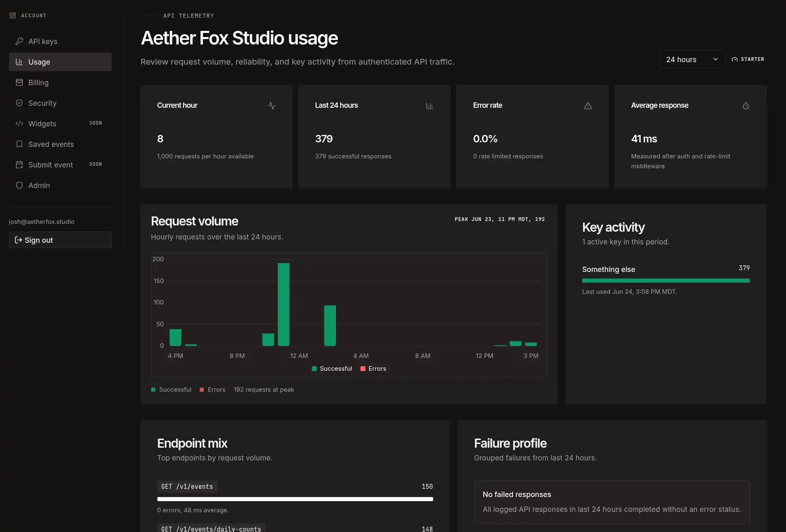786x532 pixels.
Task: Click the Usage bar chart icon
Action: (19, 62)
